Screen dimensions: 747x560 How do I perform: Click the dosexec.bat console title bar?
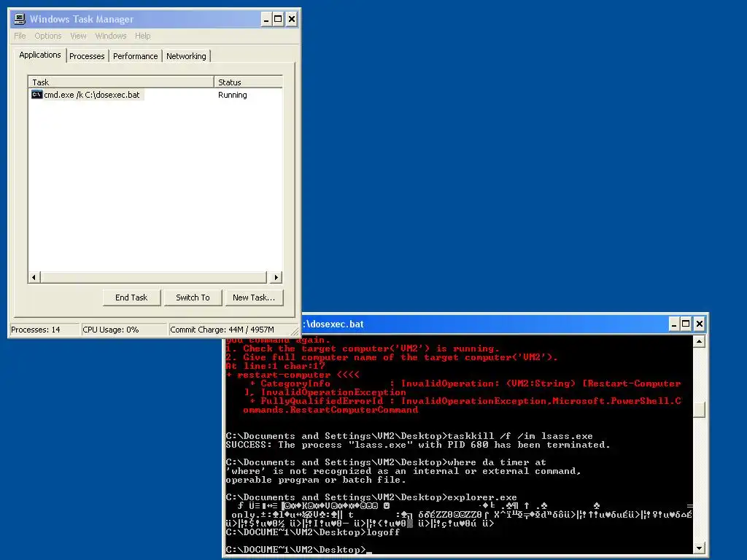coord(484,324)
